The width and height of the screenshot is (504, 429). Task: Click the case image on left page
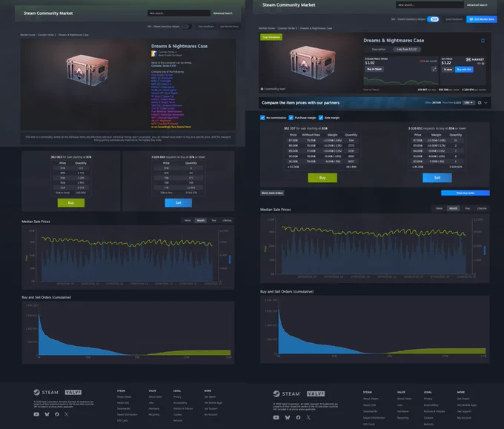(x=87, y=70)
